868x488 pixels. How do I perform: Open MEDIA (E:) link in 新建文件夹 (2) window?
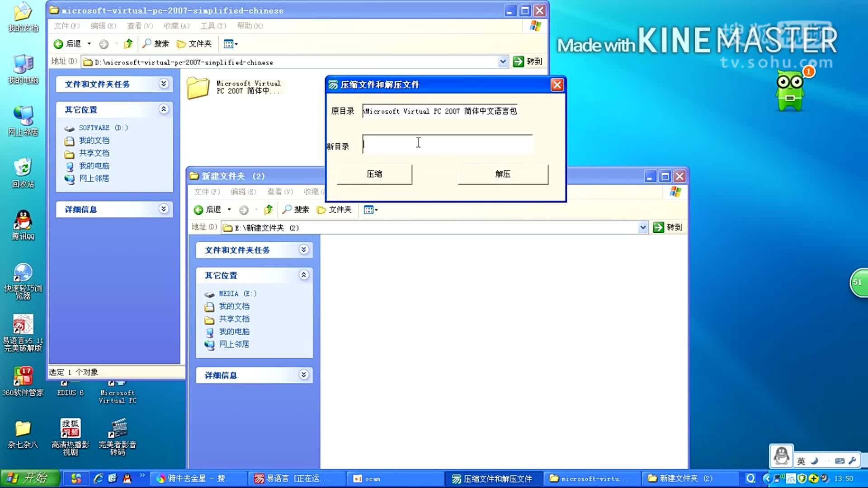coord(238,294)
